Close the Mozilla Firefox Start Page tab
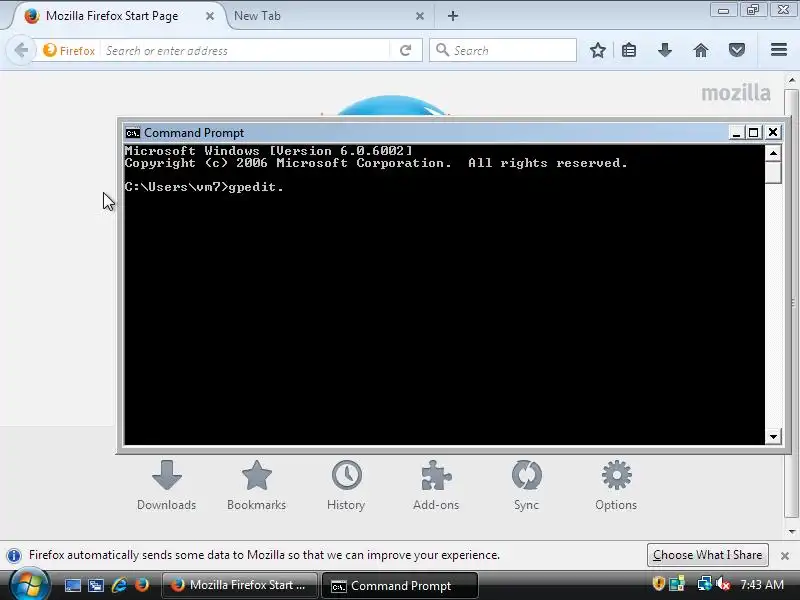800x600 pixels. (x=210, y=16)
